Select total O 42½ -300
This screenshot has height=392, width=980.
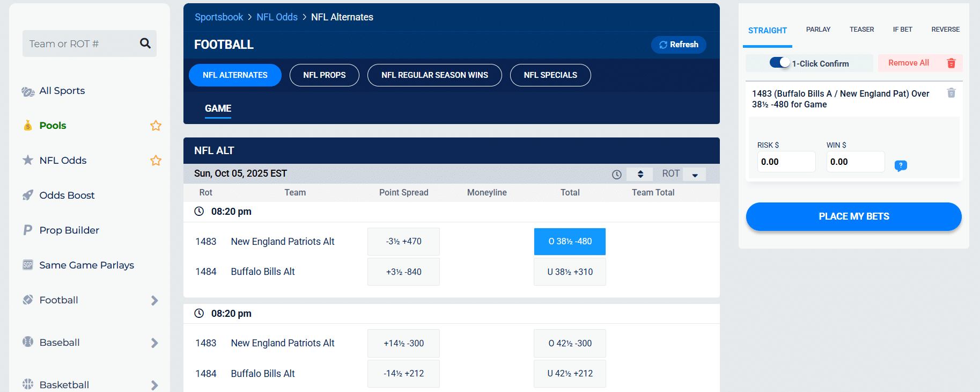tap(570, 343)
